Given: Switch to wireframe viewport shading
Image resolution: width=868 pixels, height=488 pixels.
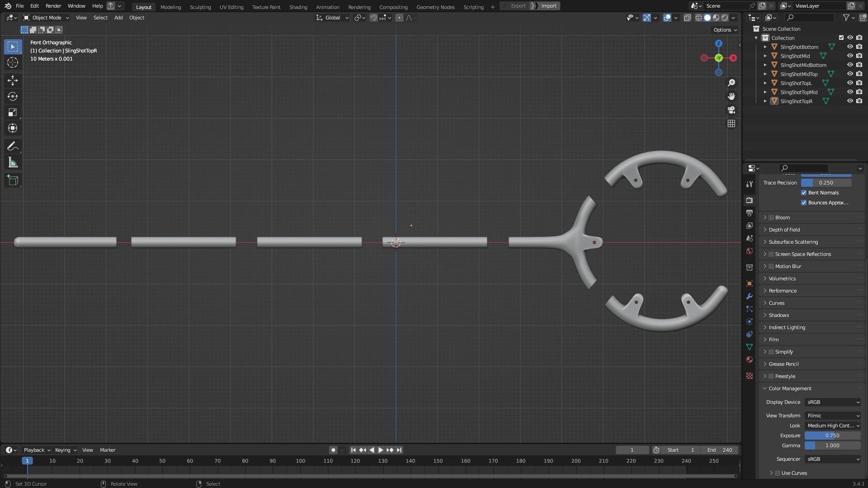Looking at the screenshot, I should pos(699,18).
